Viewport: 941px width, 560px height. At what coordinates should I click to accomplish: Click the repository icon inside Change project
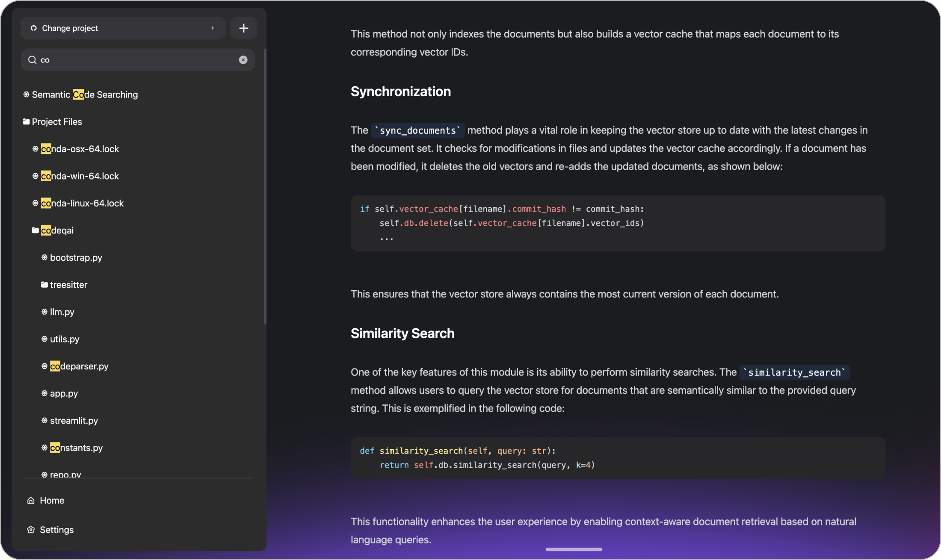33,28
